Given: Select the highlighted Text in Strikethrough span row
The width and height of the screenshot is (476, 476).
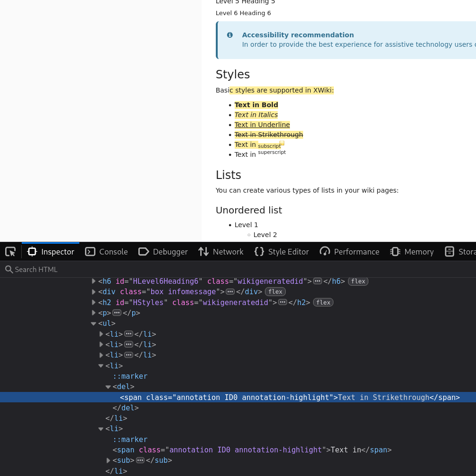Looking at the screenshot, I should [x=289, y=398].
